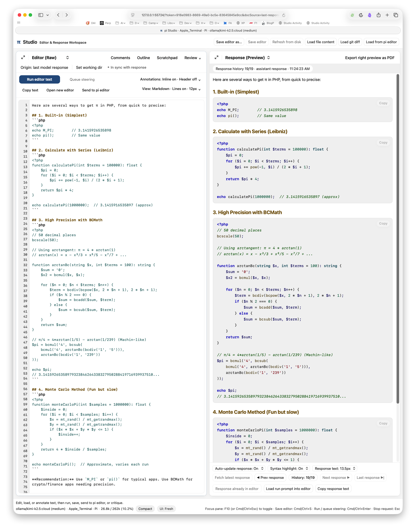
Task: Click the pi Studio logo
Action: pos(19,42)
